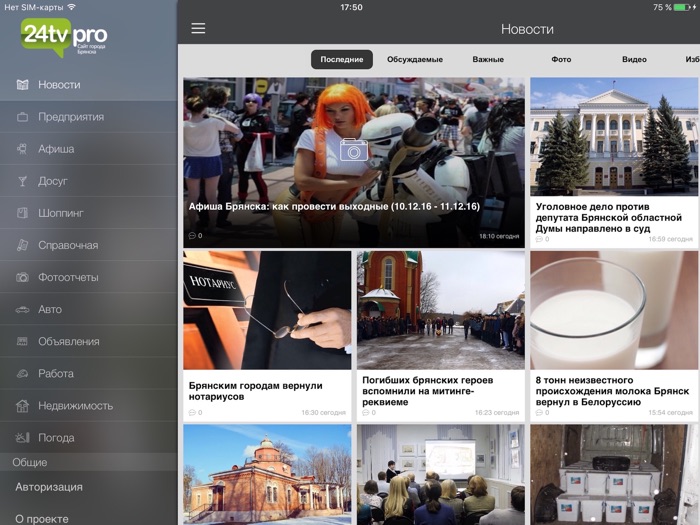This screenshot has height=525, width=700.
Task: Tap comment icon under 8 тонн молока article
Action: click(x=539, y=412)
